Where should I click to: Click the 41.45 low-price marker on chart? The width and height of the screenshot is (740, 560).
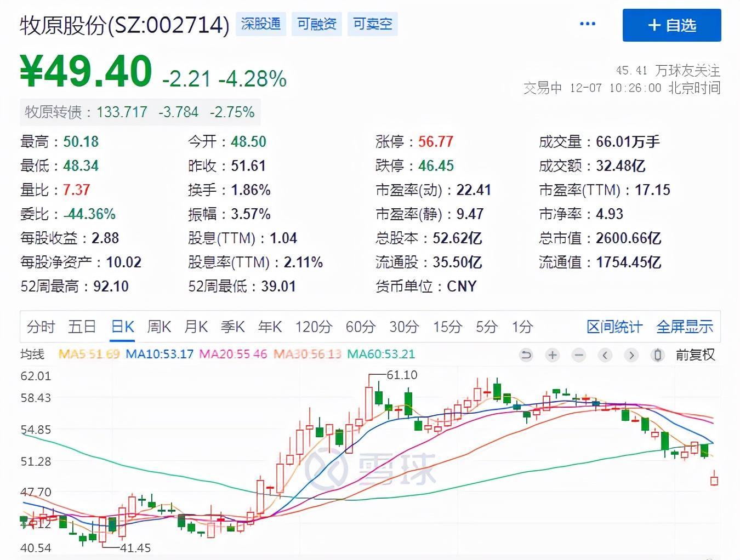pos(135,548)
